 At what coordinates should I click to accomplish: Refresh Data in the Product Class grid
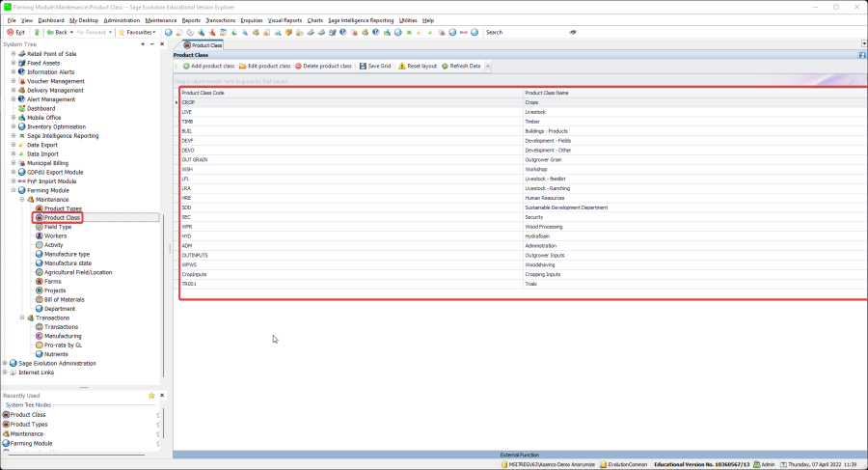click(x=462, y=66)
